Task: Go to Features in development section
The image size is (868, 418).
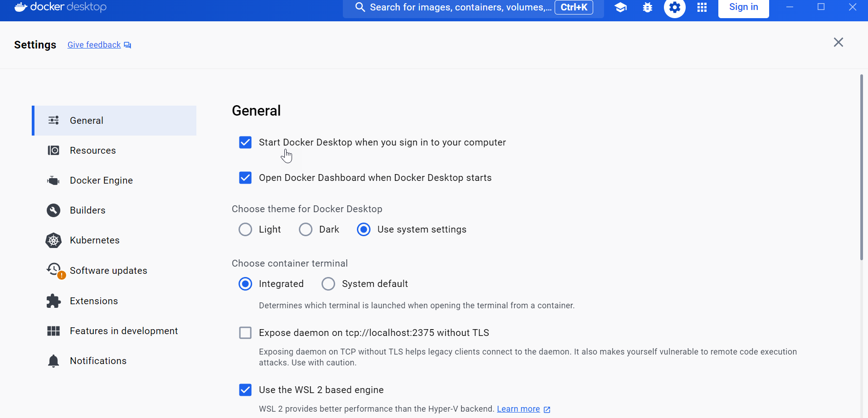Action: [123, 331]
